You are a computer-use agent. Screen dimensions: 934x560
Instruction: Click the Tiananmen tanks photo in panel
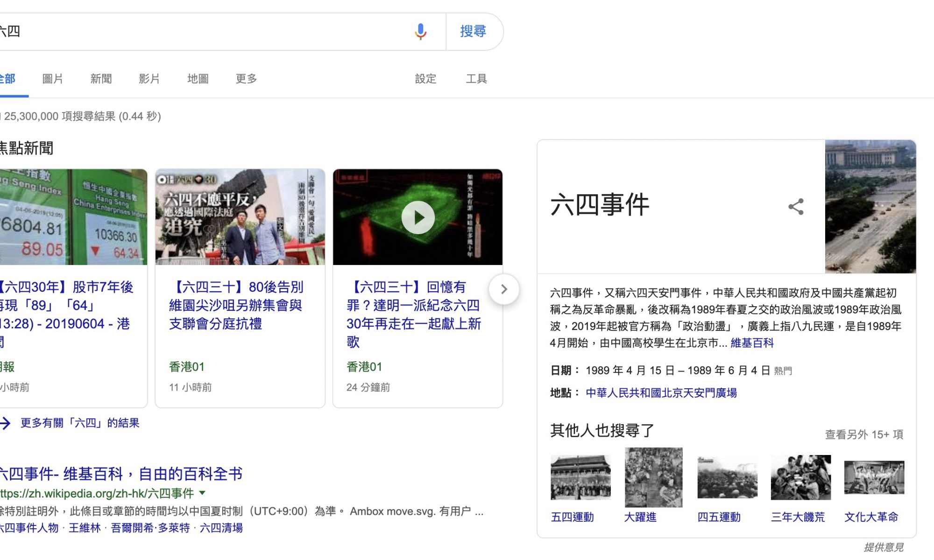tap(870, 206)
